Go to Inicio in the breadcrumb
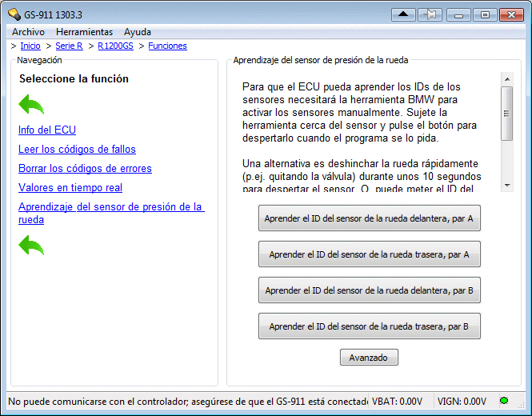 (30, 46)
